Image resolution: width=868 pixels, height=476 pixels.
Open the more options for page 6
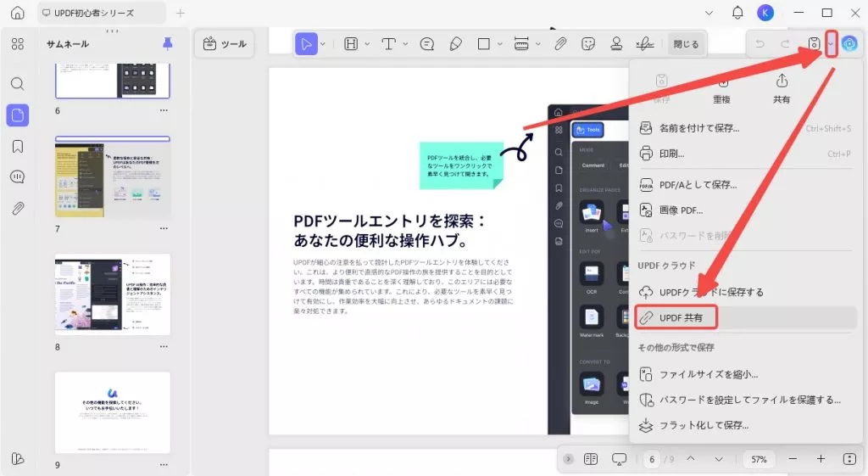point(164,110)
